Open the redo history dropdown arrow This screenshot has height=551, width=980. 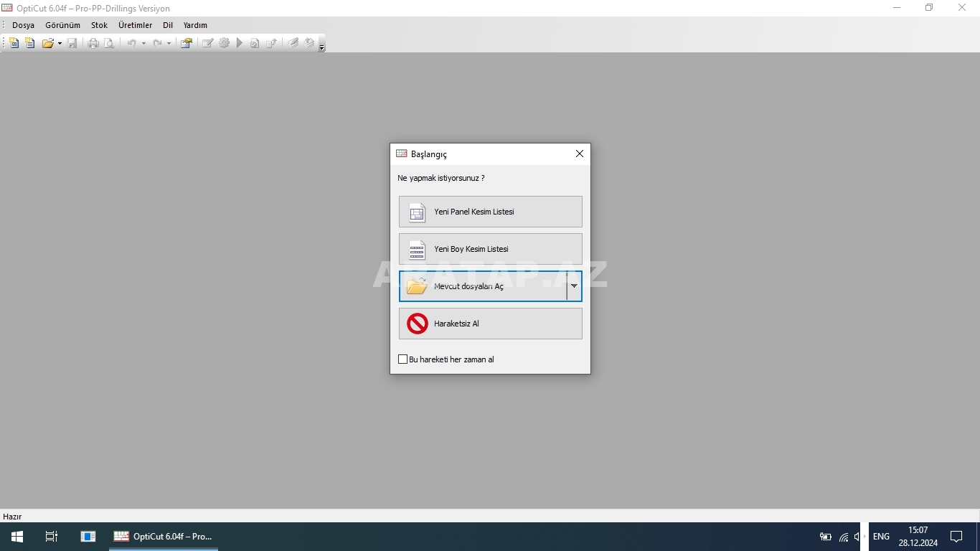click(x=169, y=43)
